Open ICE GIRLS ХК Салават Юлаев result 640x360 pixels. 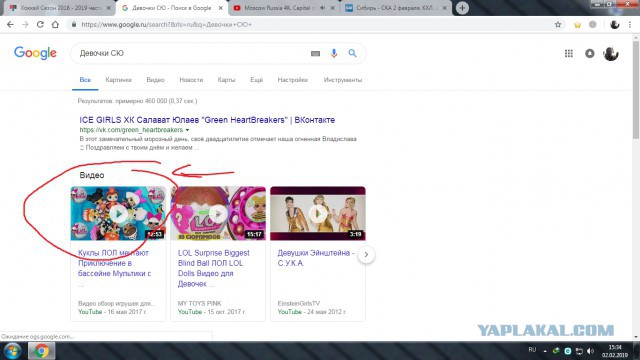coord(207,120)
